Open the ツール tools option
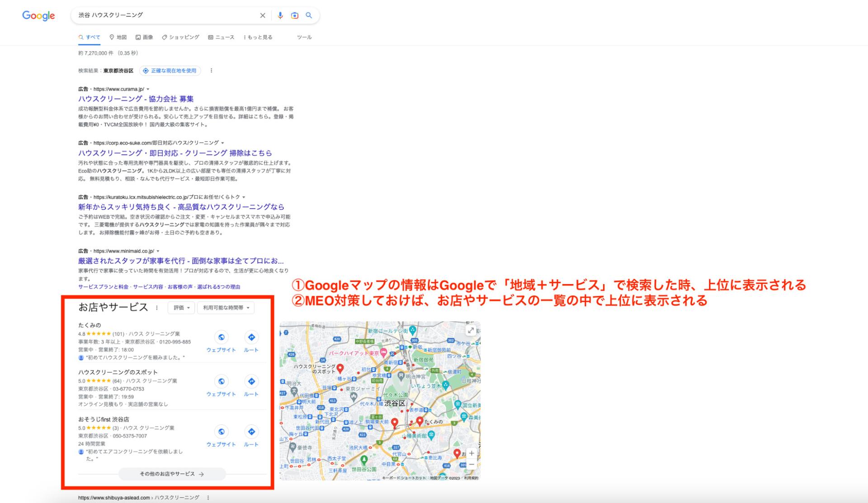 pyautogui.click(x=304, y=38)
